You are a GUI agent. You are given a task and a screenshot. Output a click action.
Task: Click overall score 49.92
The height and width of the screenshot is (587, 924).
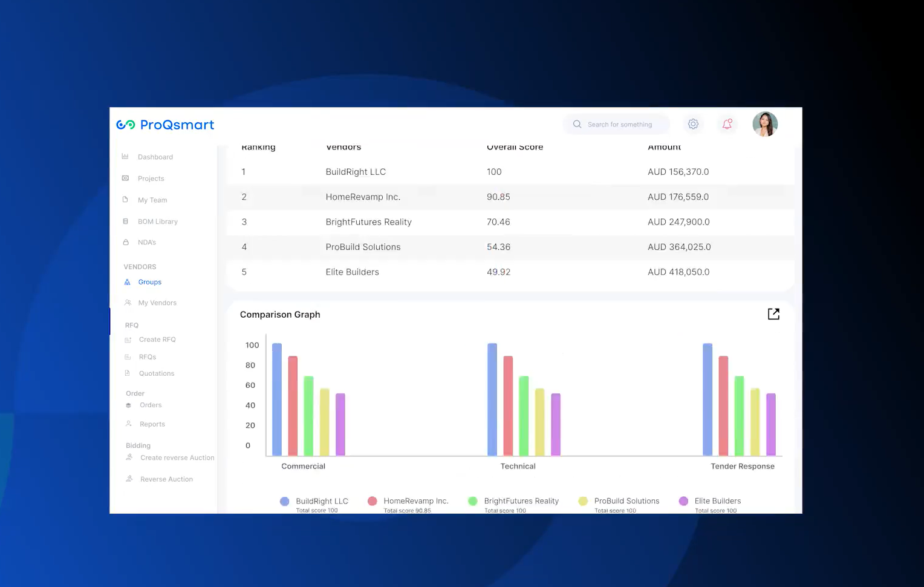tap(498, 272)
